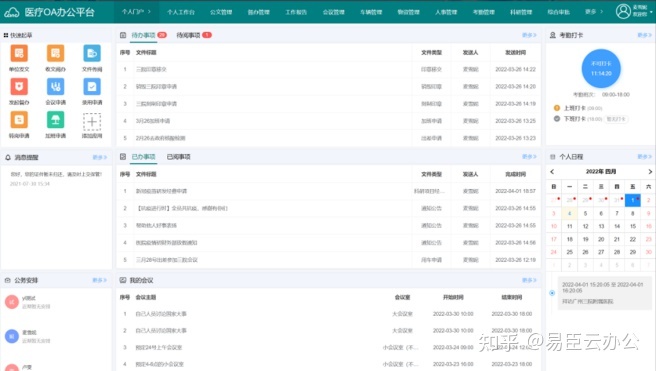Click the blue round punch-clock button
The height and width of the screenshot is (371, 656).
tap(601, 68)
